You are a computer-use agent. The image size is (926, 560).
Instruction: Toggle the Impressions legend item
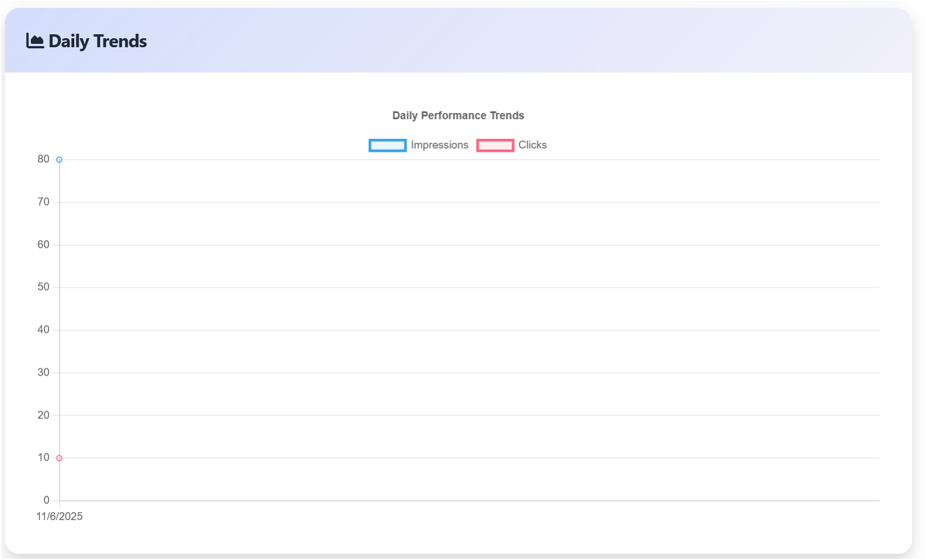pyautogui.click(x=419, y=145)
